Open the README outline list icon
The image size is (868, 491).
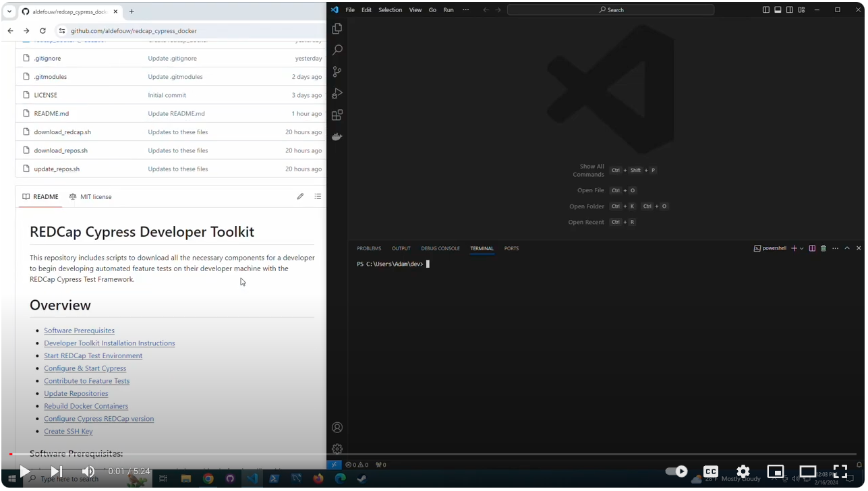318,196
